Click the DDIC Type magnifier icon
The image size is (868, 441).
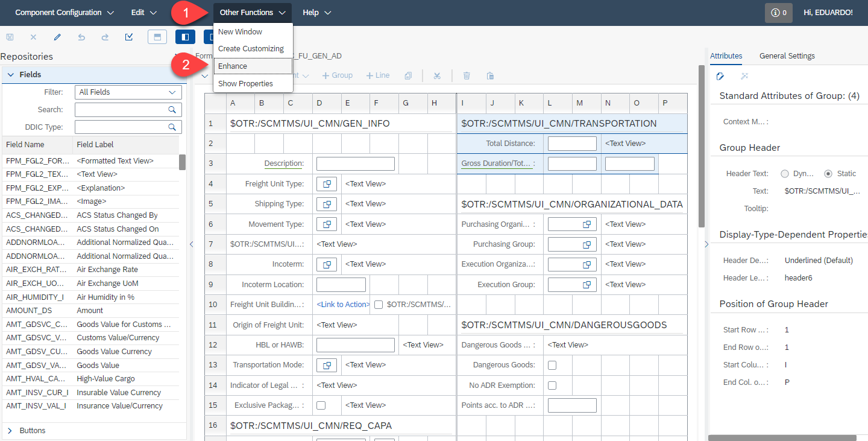(172, 127)
